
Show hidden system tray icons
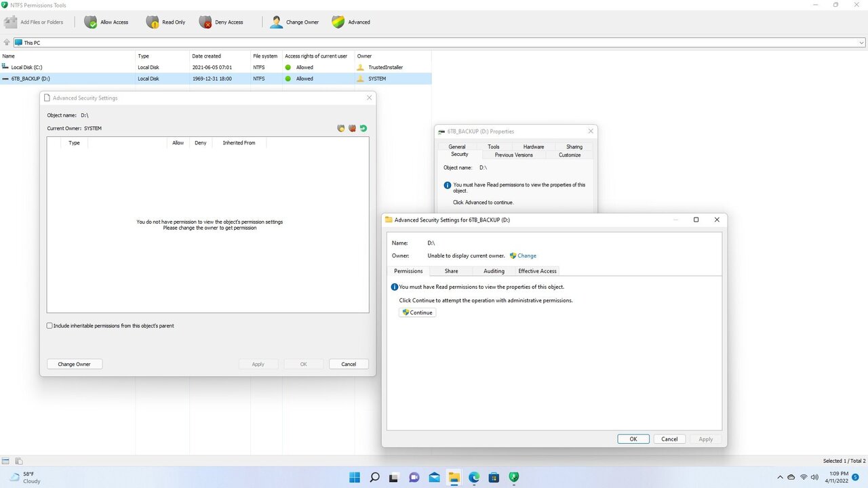(780, 477)
